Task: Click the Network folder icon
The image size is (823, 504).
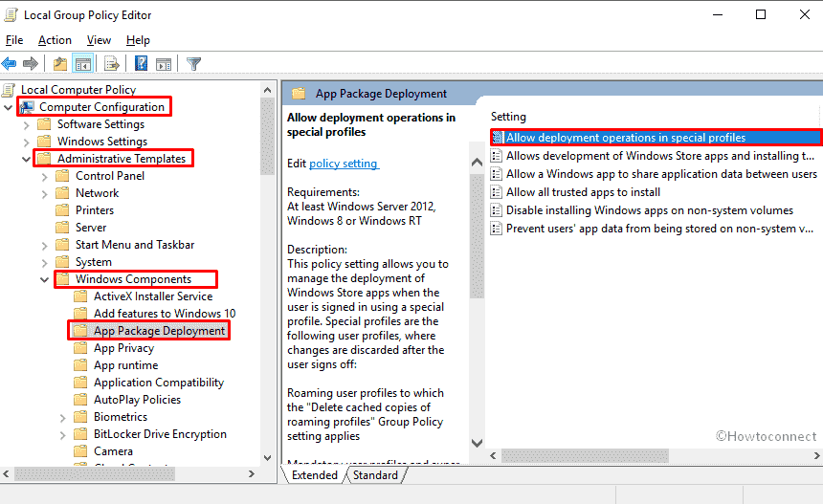Action: tap(62, 193)
